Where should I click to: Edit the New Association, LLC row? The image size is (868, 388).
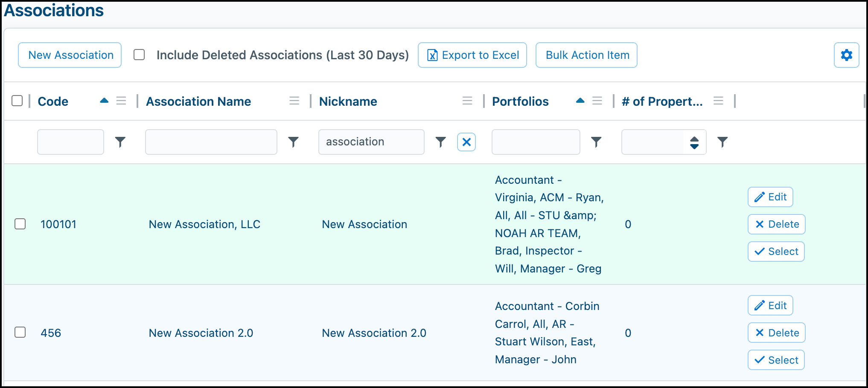tap(770, 197)
